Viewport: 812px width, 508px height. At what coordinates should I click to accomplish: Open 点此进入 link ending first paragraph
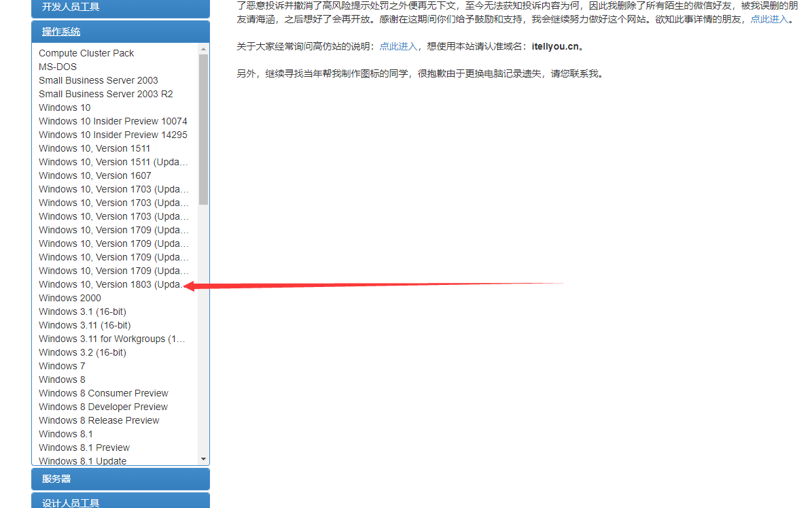[769, 19]
